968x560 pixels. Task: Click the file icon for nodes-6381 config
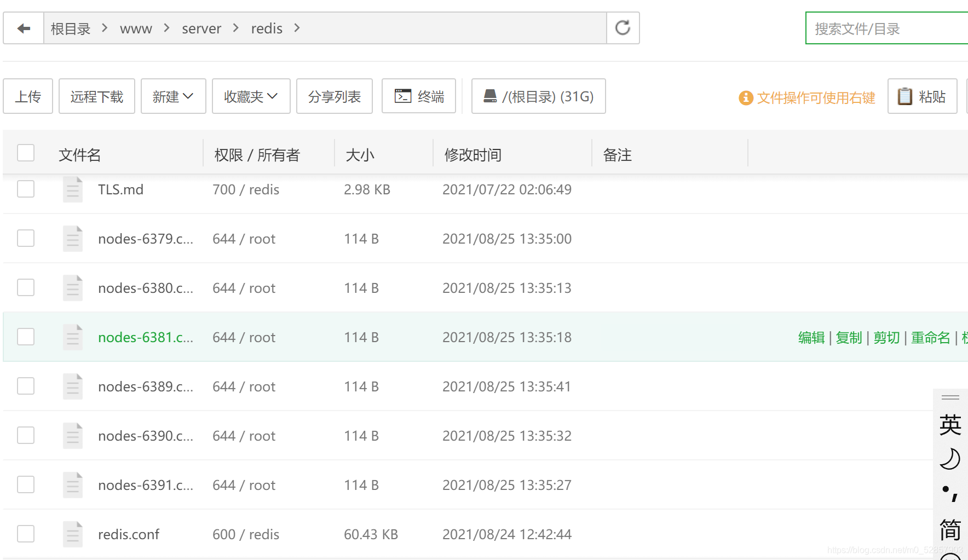(73, 337)
